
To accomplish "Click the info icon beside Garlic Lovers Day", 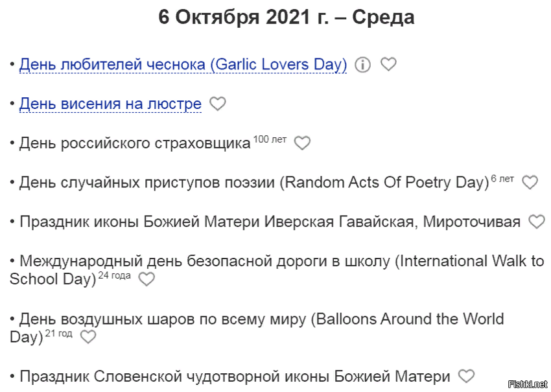I will pyautogui.click(x=362, y=65).
